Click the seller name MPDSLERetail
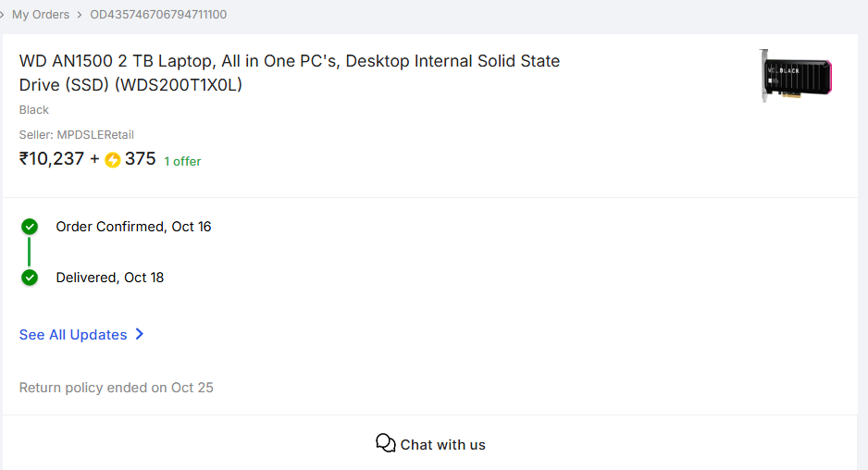This screenshot has width=868, height=470. [95, 135]
